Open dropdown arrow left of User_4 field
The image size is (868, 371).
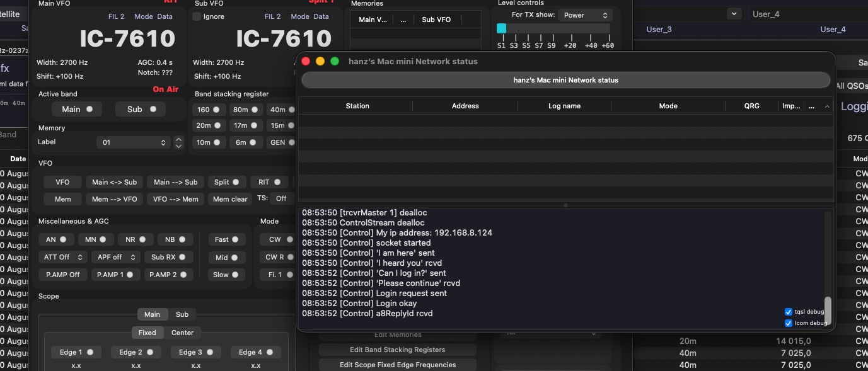point(734,13)
